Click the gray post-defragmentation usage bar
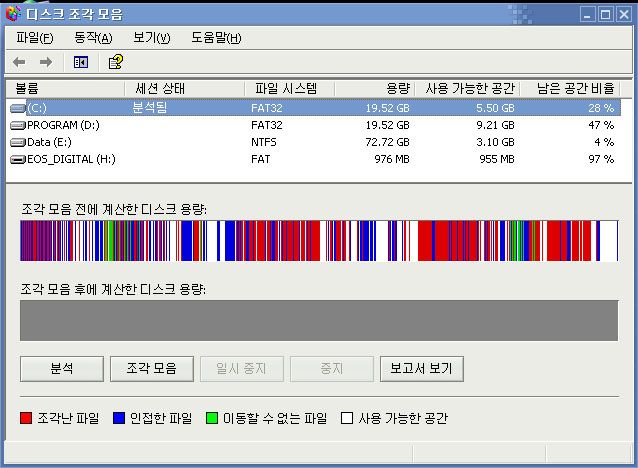Screen dimensions: 638x468 (x=319, y=321)
